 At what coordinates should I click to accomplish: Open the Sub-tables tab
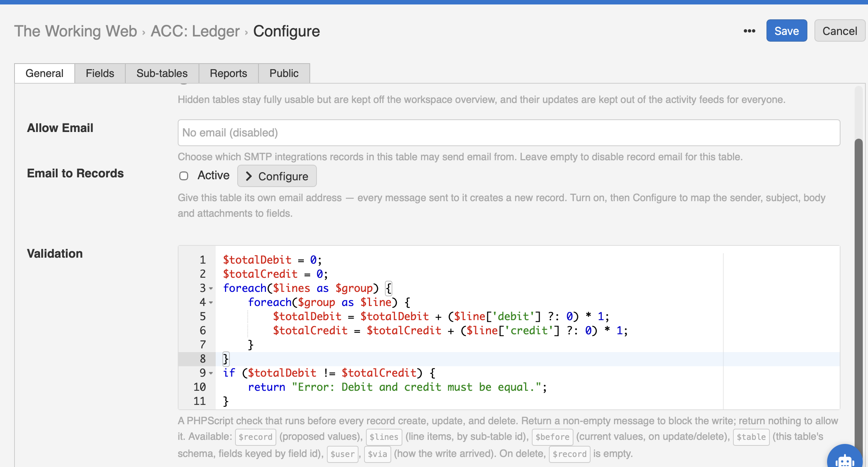coord(162,73)
